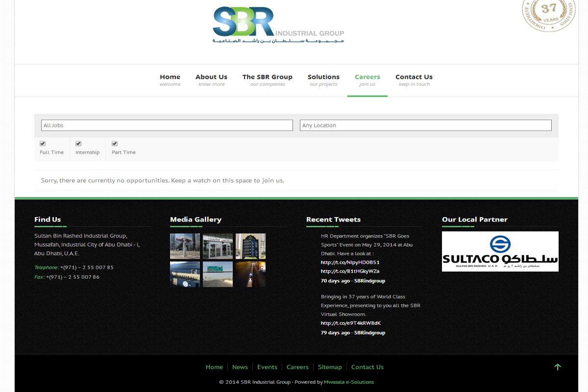Viewport: 588px width, 392px height.
Task: Click the Recent Tweets heading
Action: click(333, 220)
